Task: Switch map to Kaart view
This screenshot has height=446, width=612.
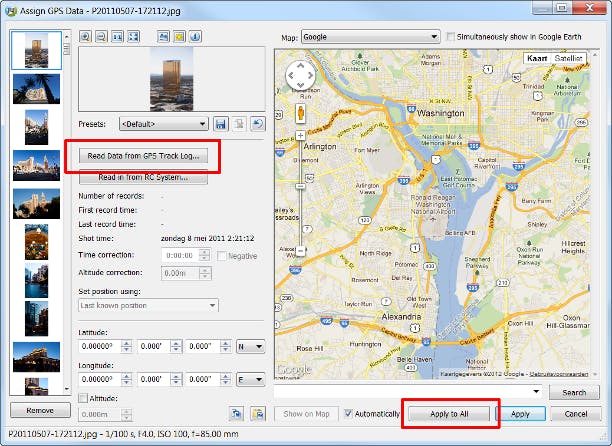Action: pos(537,58)
